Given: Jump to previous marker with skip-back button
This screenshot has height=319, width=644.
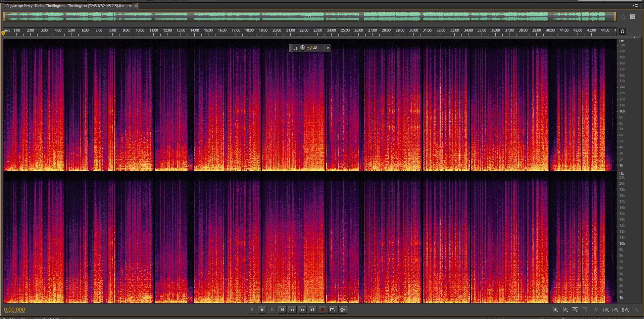Looking at the screenshot, I should (x=282, y=310).
